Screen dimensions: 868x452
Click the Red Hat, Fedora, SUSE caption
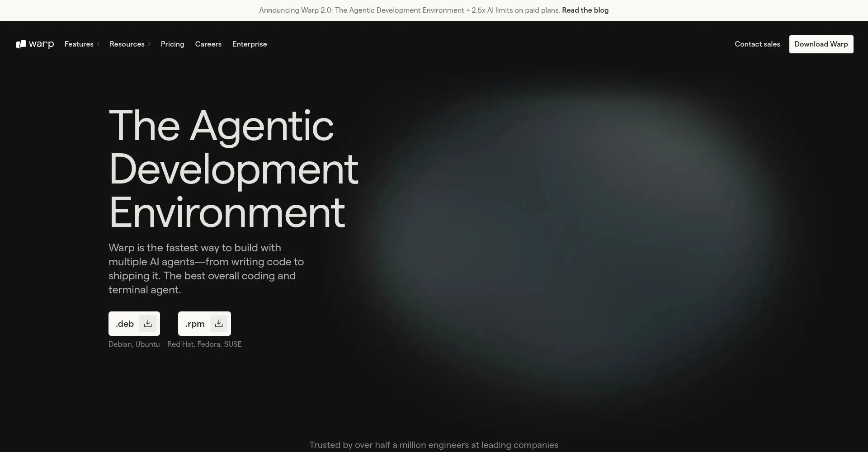coord(204,344)
